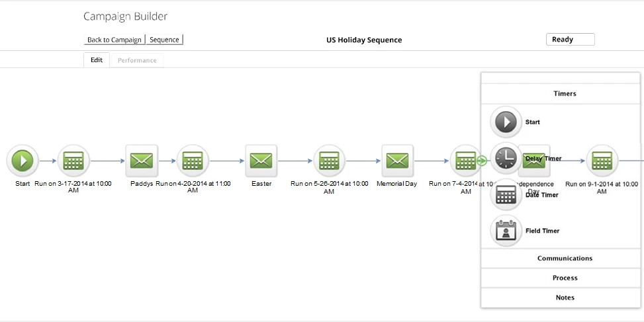
Task: Click the Campaign Builder heading
Action: pos(125,17)
